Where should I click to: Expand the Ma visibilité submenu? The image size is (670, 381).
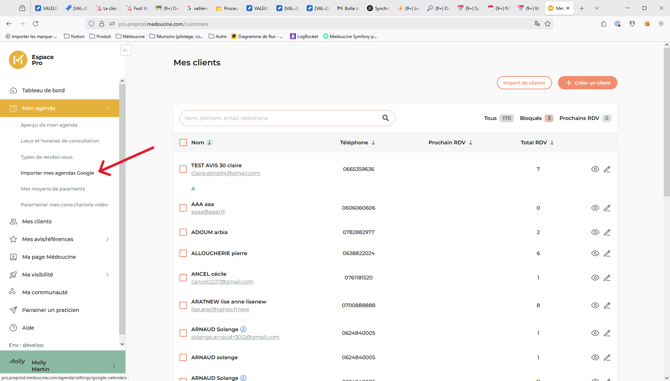(x=107, y=275)
